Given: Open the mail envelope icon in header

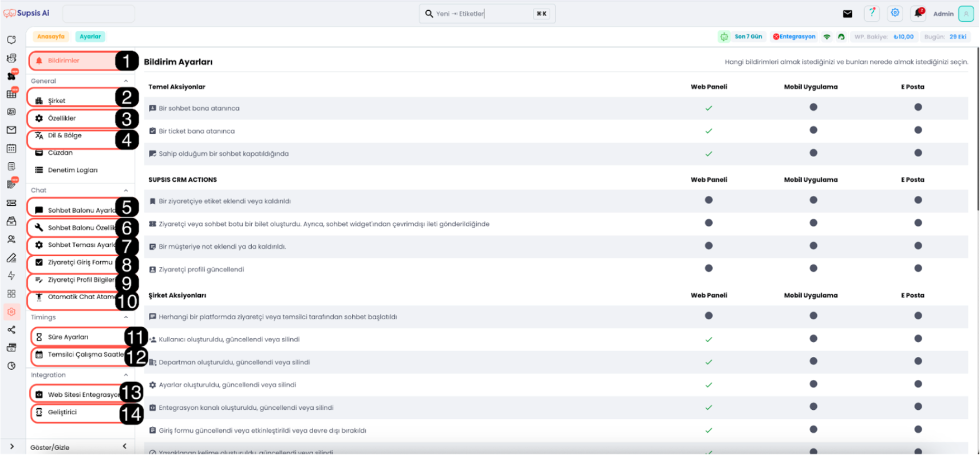Looking at the screenshot, I should tap(847, 14).
